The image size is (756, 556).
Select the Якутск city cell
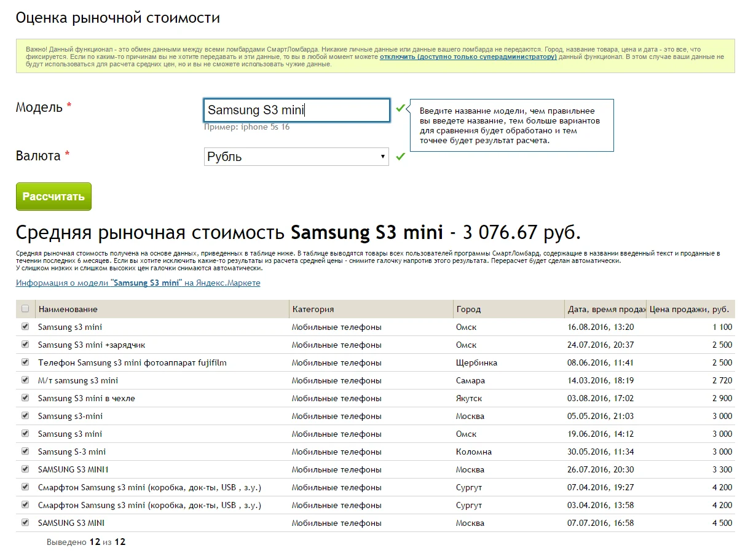click(x=469, y=398)
